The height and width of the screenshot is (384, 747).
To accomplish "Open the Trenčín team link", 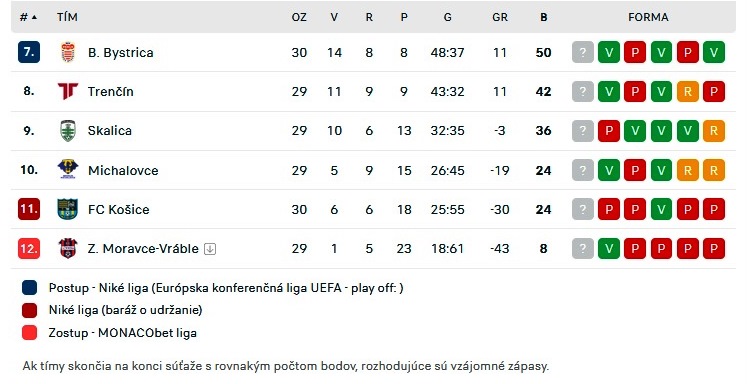I will tap(111, 91).
